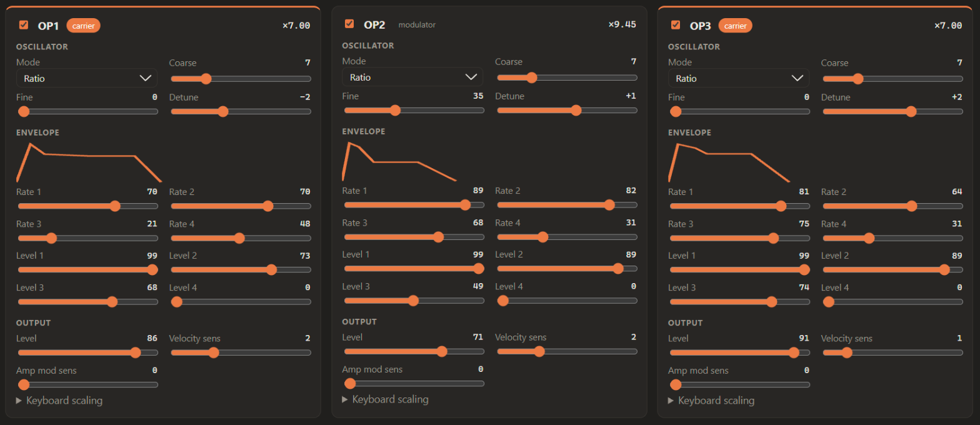Viewport: 980px width, 425px height.
Task: Expand OP1 Keyboard scaling section
Action: (x=59, y=401)
